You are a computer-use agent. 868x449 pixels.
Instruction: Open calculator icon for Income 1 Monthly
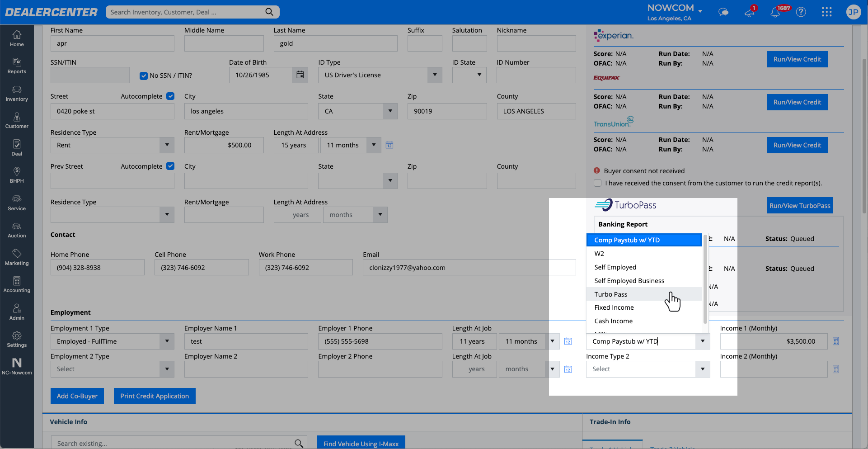pos(836,341)
